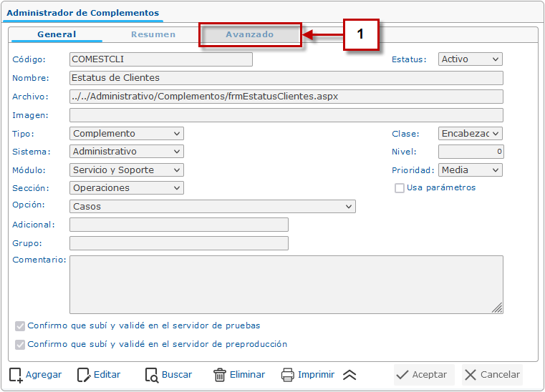Click the Imprimir printer icon
The height and width of the screenshot is (392, 545).
287,375
